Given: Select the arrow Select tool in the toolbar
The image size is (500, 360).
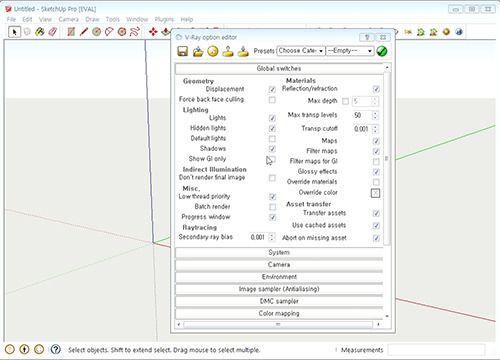Looking at the screenshot, I should [x=14, y=32].
